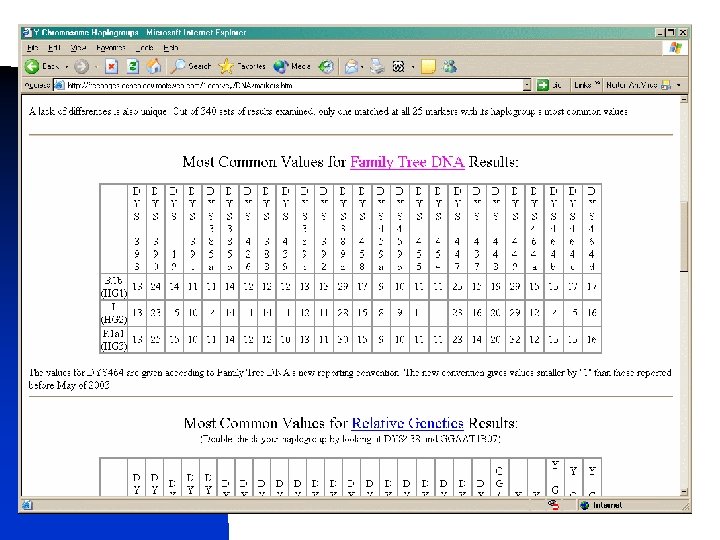
Task: Click the page icon beside the address URL
Action: click(59, 85)
